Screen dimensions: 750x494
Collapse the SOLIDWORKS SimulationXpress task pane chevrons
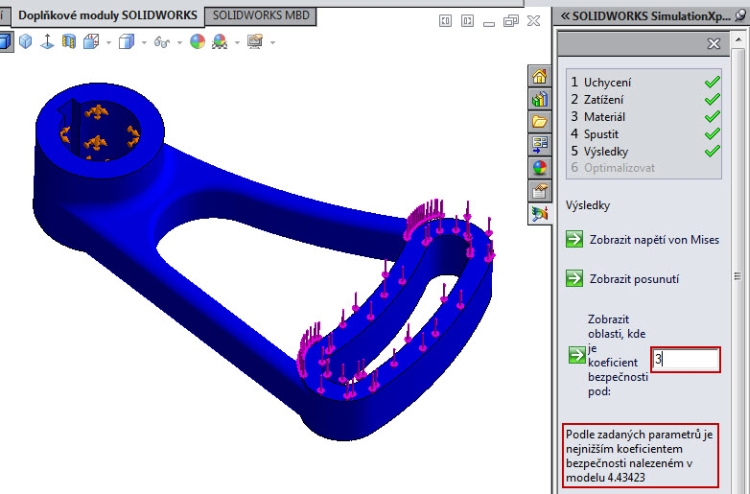[565, 16]
